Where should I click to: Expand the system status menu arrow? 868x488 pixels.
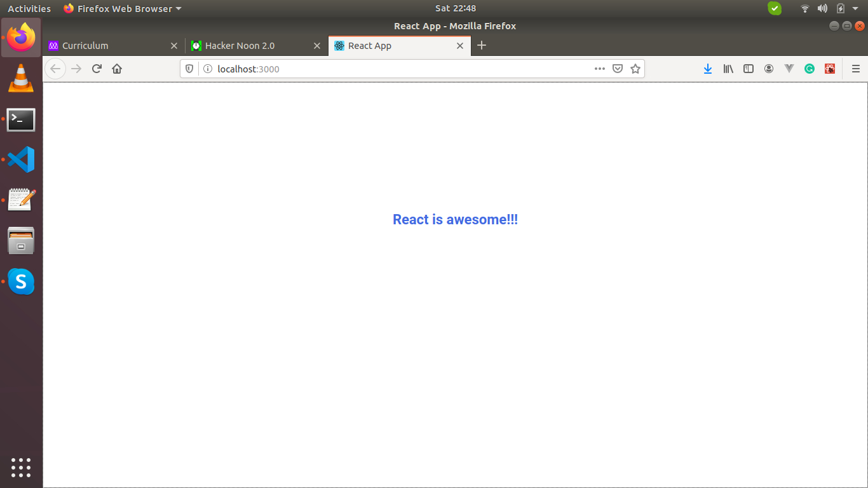855,9
